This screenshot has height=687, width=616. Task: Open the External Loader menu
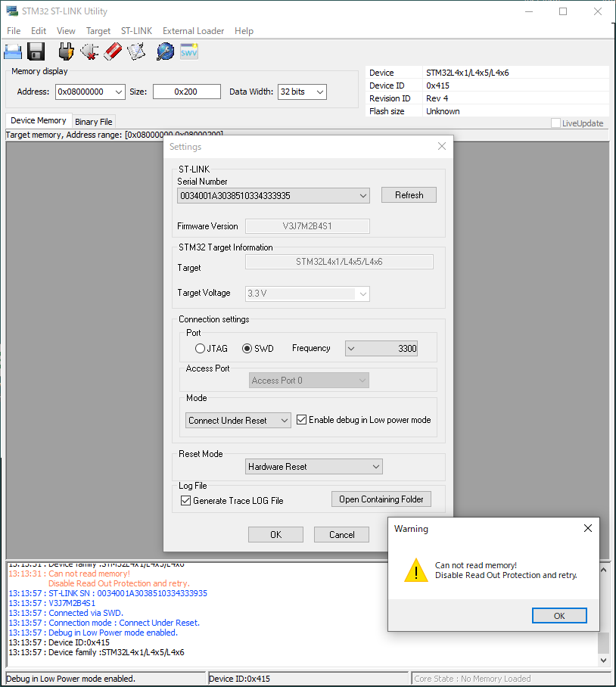(193, 31)
